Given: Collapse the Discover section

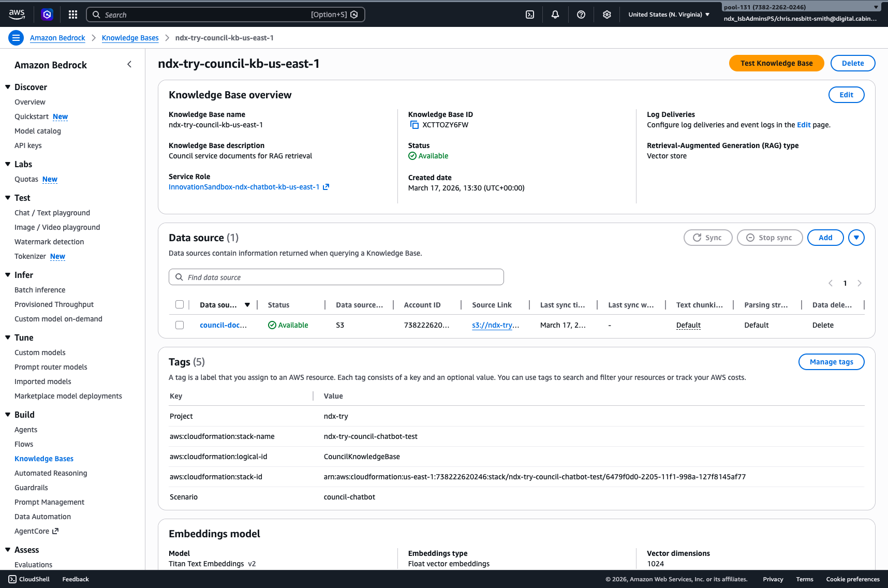Looking at the screenshot, I should [x=8, y=86].
